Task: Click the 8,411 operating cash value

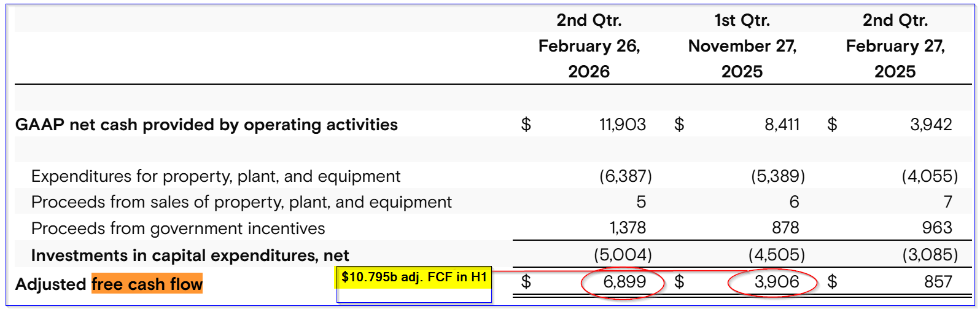Action: pos(782,125)
